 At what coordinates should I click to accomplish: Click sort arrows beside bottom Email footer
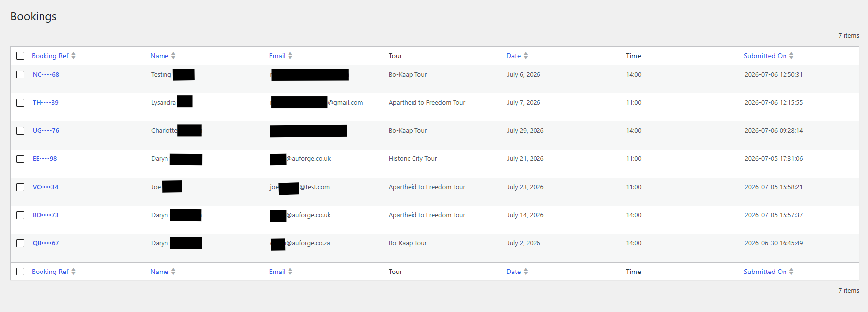[290, 272]
